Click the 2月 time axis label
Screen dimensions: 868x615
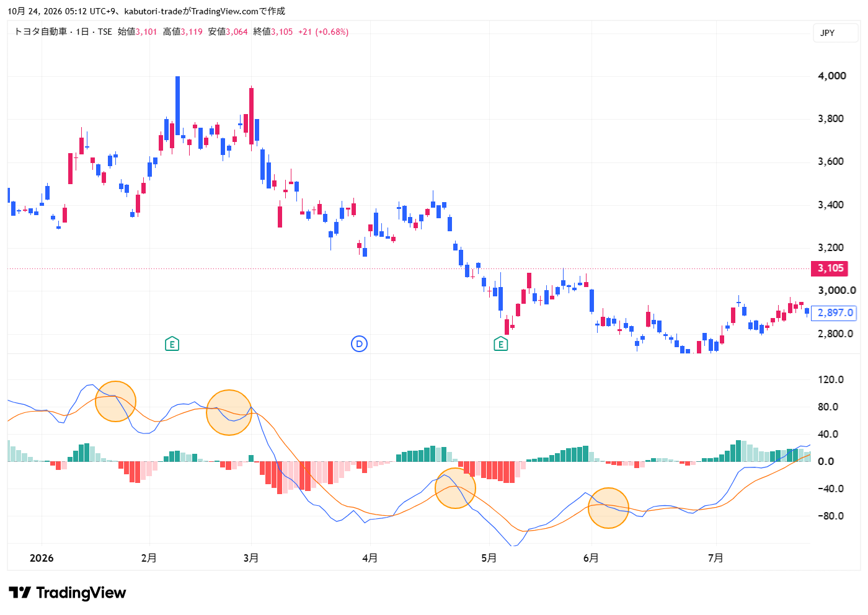tap(149, 558)
